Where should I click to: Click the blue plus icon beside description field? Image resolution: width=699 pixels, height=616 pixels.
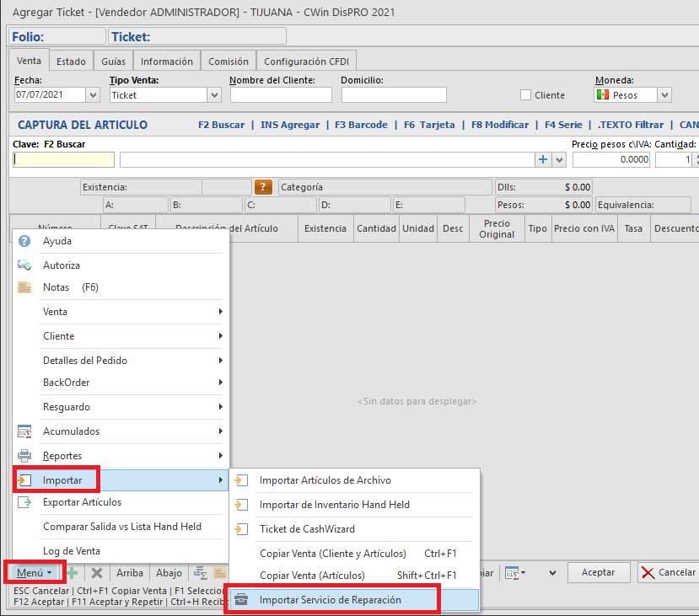click(x=542, y=159)
